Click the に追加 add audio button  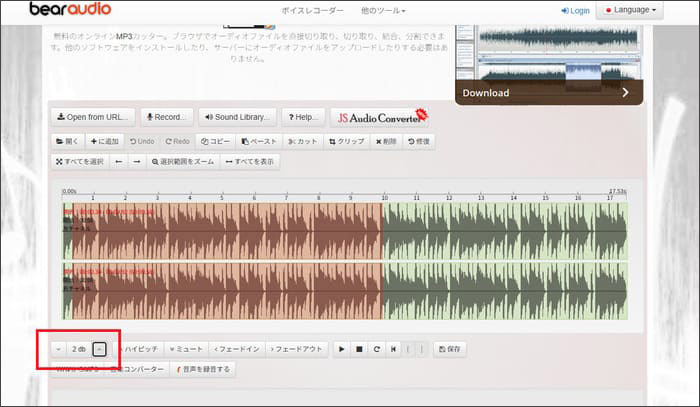tap(105, 141)
